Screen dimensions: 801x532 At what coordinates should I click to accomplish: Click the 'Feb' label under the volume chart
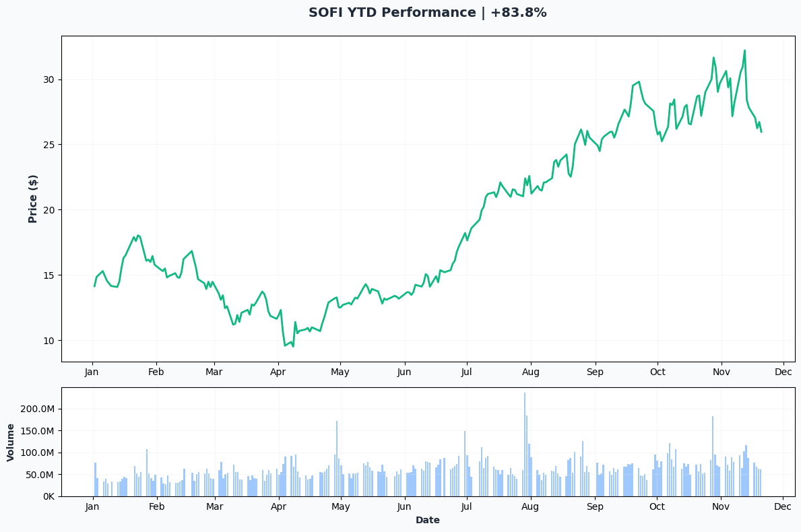(156, 507)
